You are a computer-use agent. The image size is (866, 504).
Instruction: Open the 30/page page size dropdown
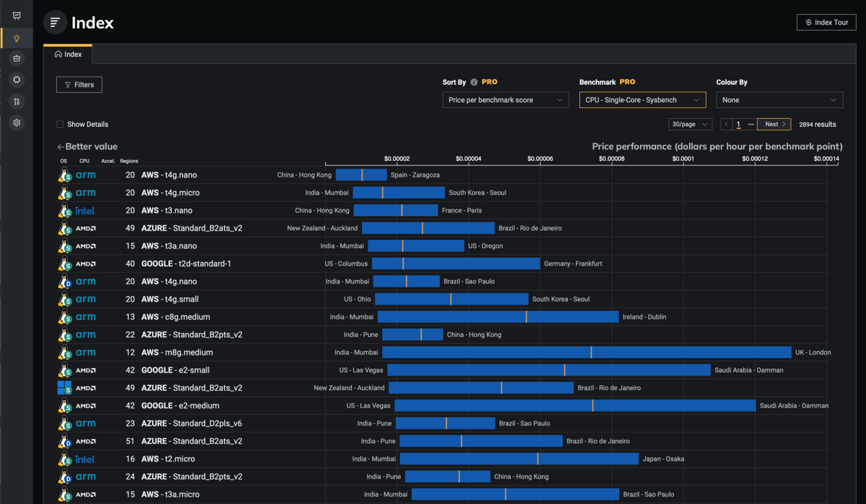pos(690,124)
